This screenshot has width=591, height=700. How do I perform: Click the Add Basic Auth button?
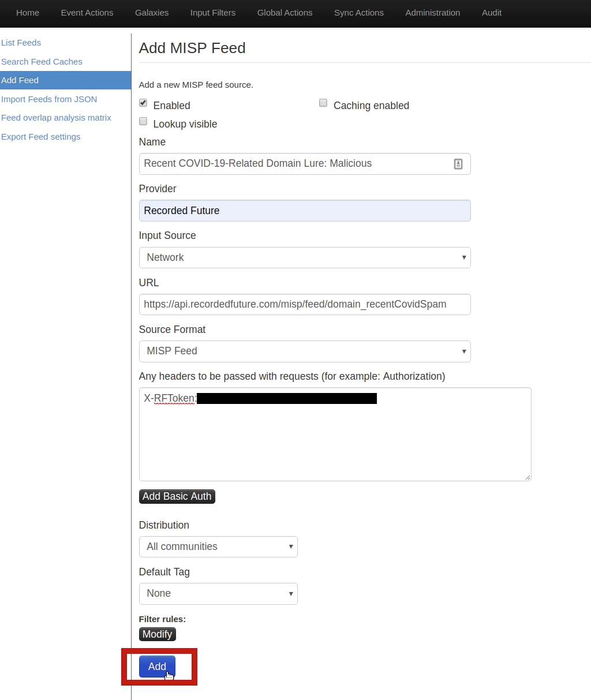[177, 496]
